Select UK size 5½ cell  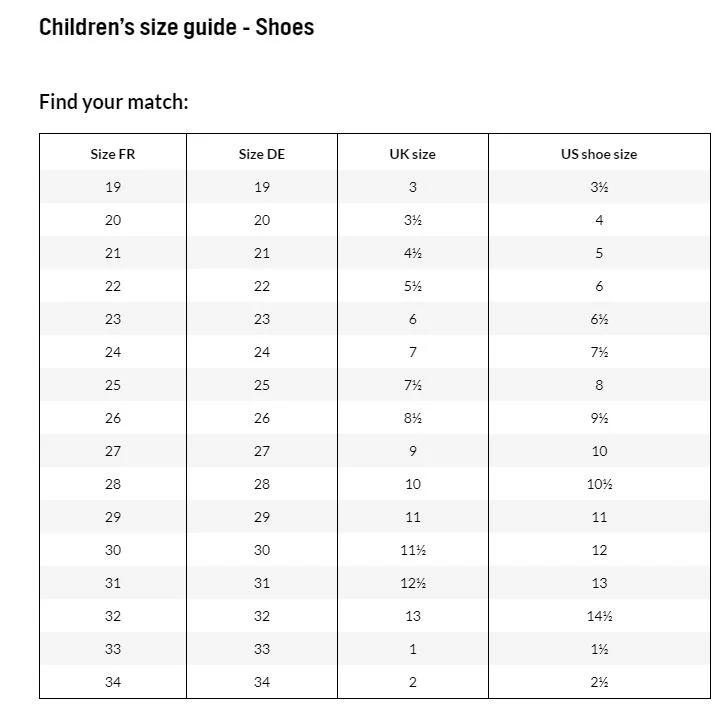[412, 286]
